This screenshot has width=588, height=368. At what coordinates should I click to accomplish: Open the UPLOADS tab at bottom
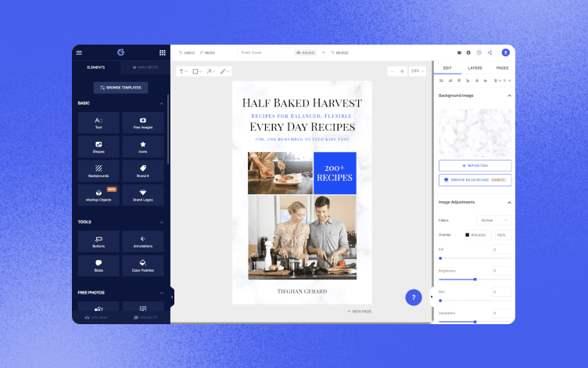pyautogui.click(x=96, y=317)
